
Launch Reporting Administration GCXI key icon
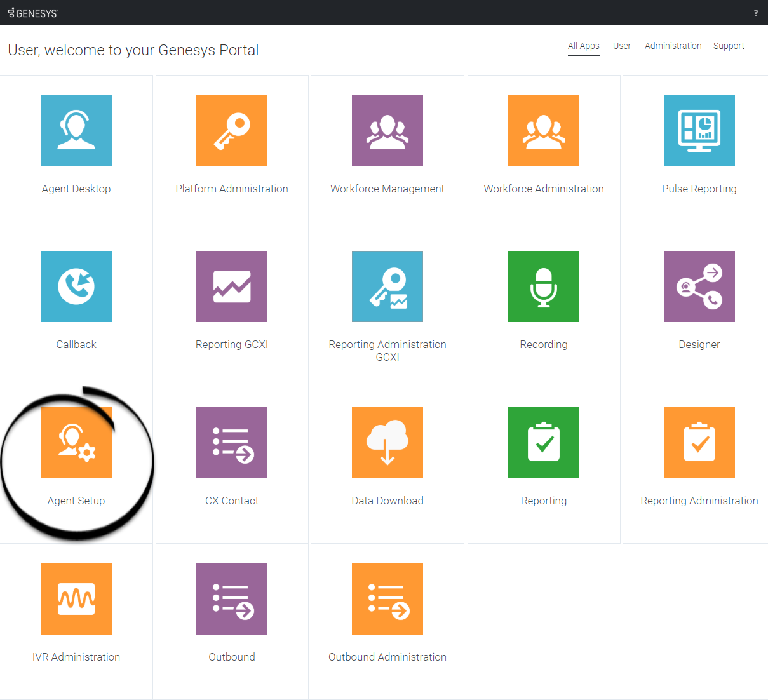point(387,286)
